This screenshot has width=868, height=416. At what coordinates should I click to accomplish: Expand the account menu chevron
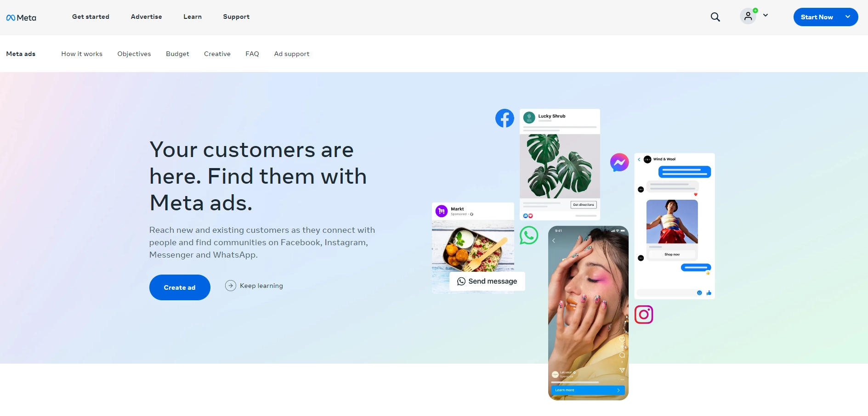coord(766,15)
